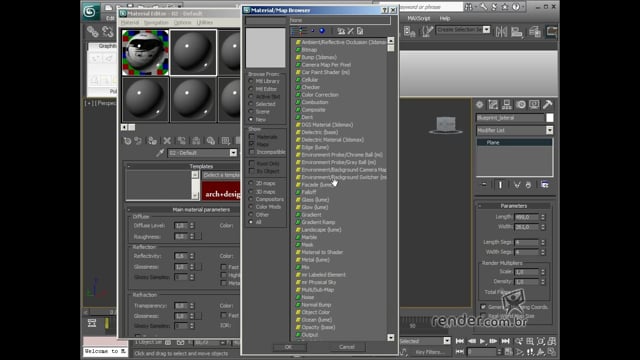Viewport: 640px width, 360px height.
Task: Open the Display command panel tab
Action: (x=534, y=105)
